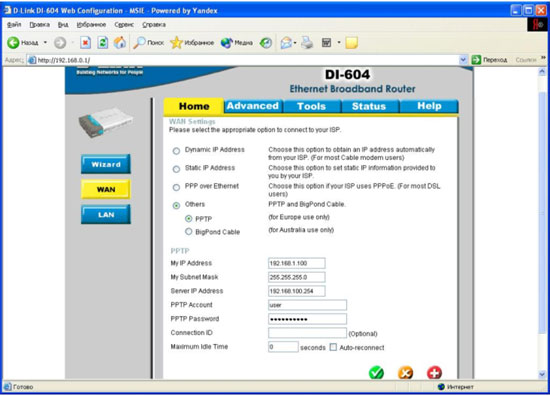This screenshot has width=550, height=396.
Task: Click the Edit page icon
Action: (x=327, y=43)
